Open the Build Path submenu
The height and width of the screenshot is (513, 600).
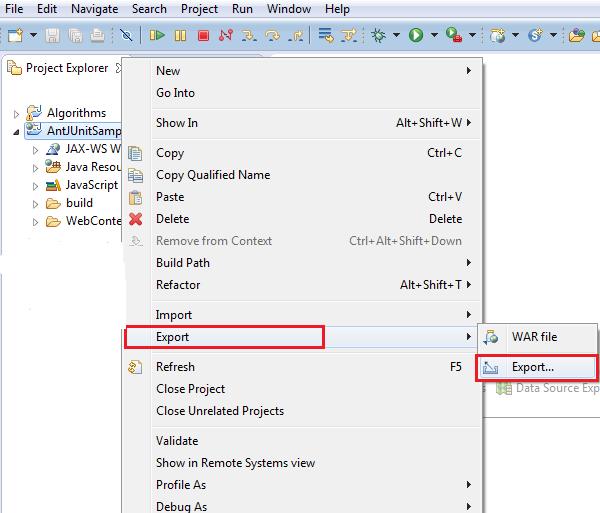183,263
